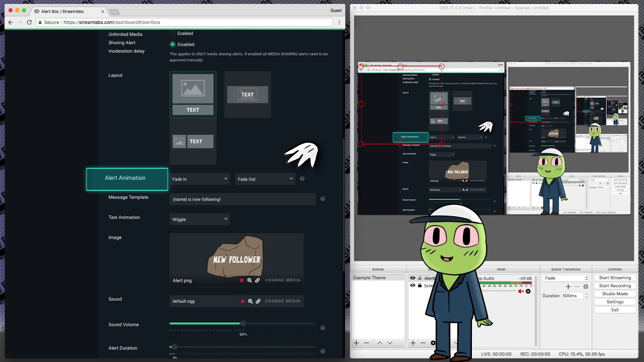Open Desktop Audio gear settings in the Mixer
Screen dimensions: 644x362
point(528,291)
